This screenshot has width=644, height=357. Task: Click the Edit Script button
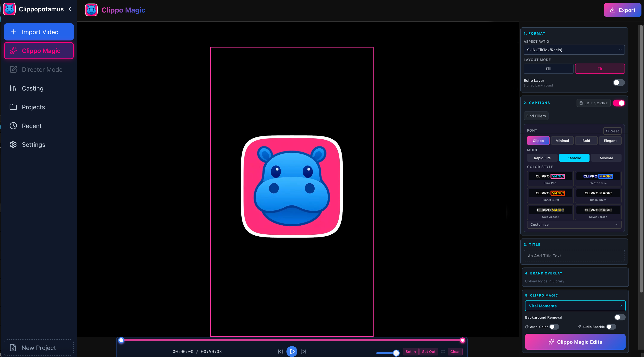[x=593, y=103]
